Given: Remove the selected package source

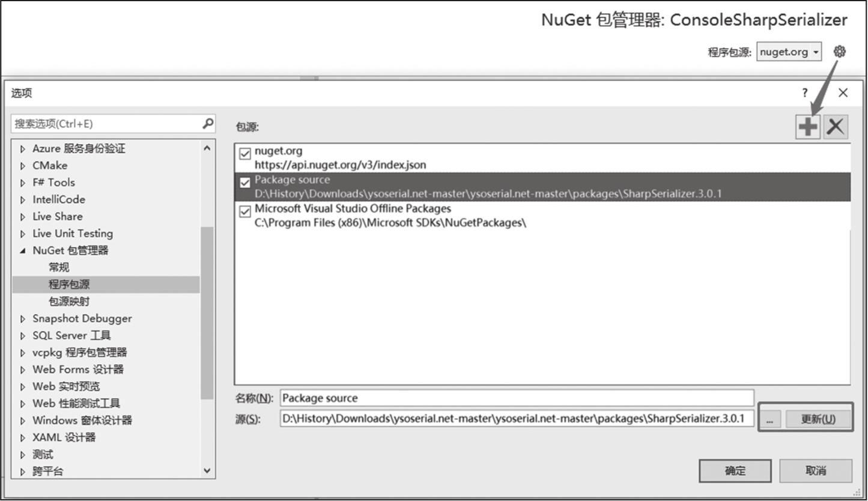Looking at the screenshot, I should [x=836, y=127].
